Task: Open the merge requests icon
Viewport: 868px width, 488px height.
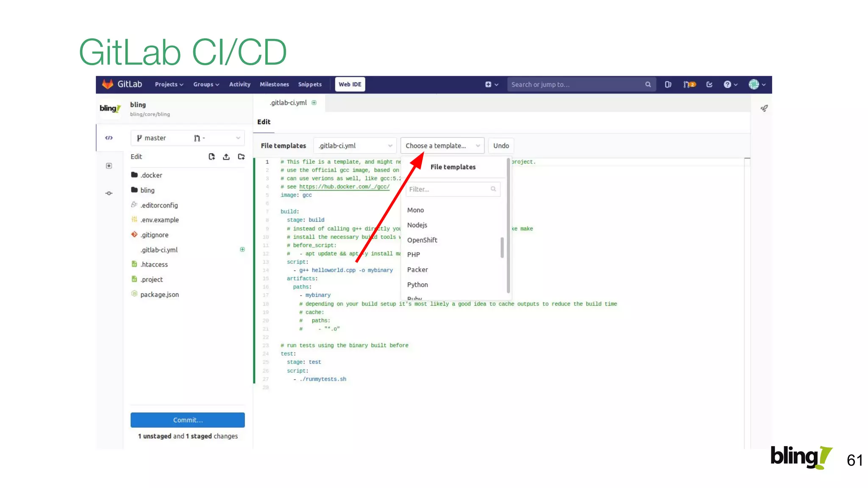Action: pos(689,85)
